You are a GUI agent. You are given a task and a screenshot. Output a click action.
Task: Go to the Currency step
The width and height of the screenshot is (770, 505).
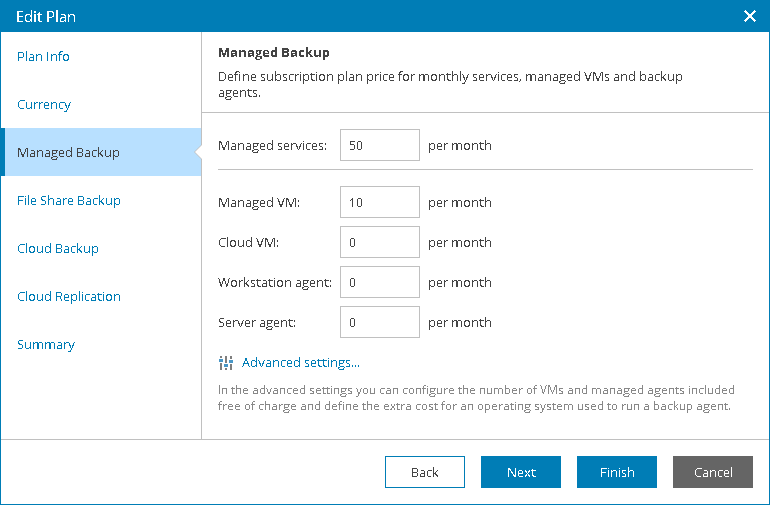[x=44, y=105]
